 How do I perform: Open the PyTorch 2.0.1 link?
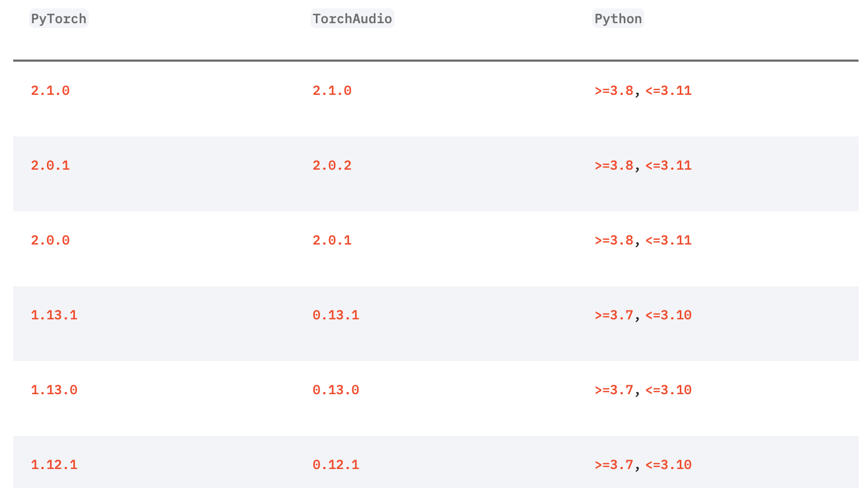(x=51, y=165)
